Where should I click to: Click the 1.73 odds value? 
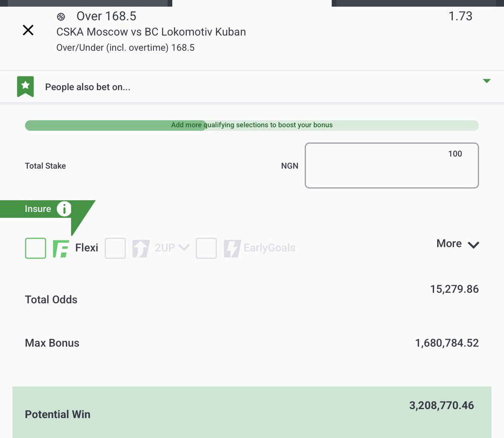point(460,16)
